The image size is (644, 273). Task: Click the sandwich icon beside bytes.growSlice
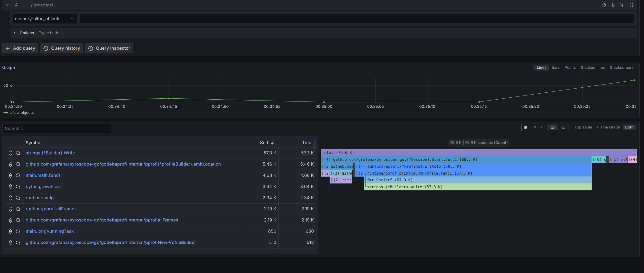click(10, 187)
